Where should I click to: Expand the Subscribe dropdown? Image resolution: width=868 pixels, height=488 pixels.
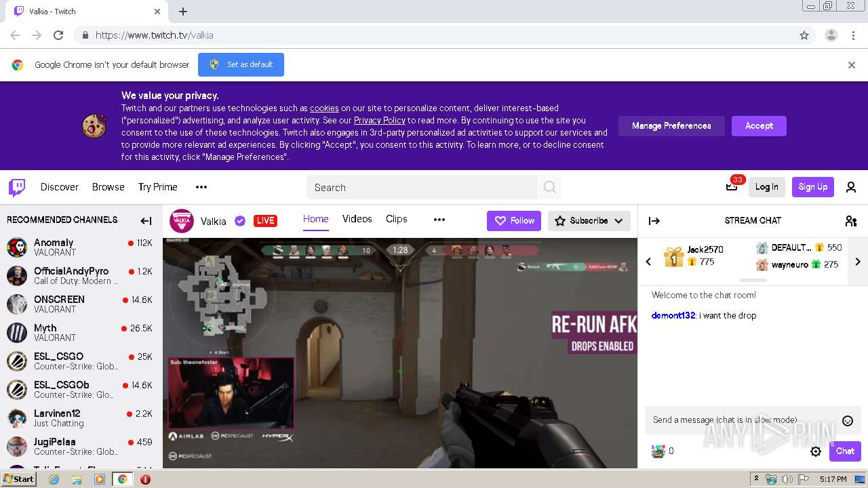pos(618,221)
